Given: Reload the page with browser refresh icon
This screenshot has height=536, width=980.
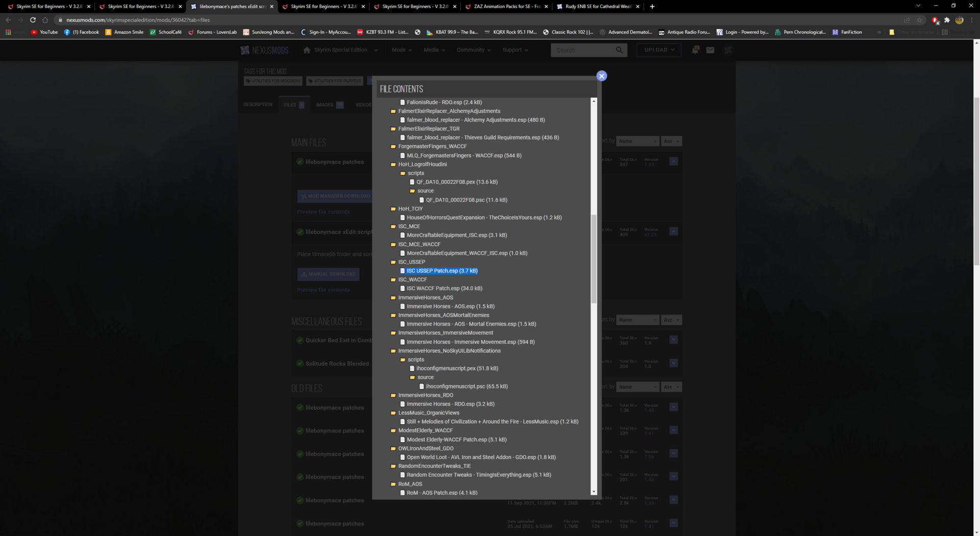Looking at the screenshot, I should point(33,20).
